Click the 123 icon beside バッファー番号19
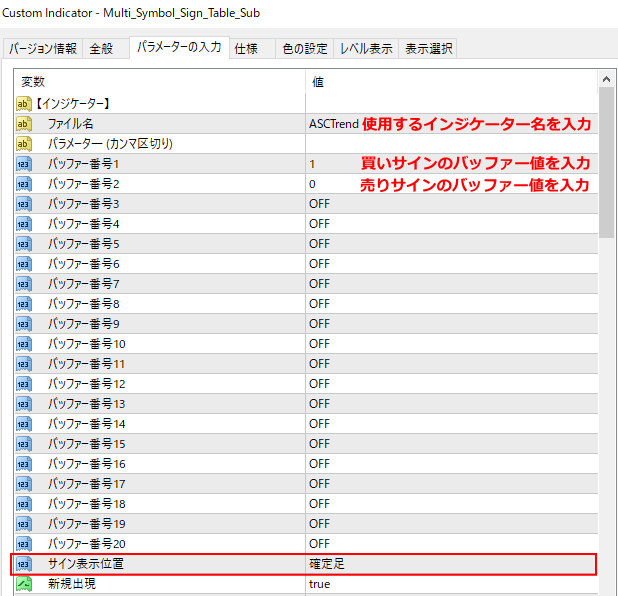The image size is (618, 596). (x=24, y=524)
